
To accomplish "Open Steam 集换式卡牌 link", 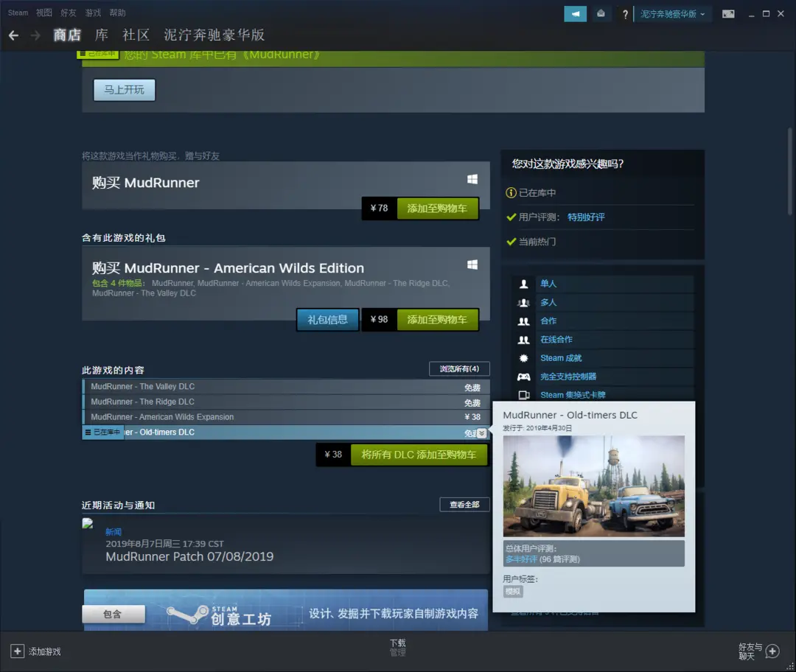I will [x=573, y=395].
